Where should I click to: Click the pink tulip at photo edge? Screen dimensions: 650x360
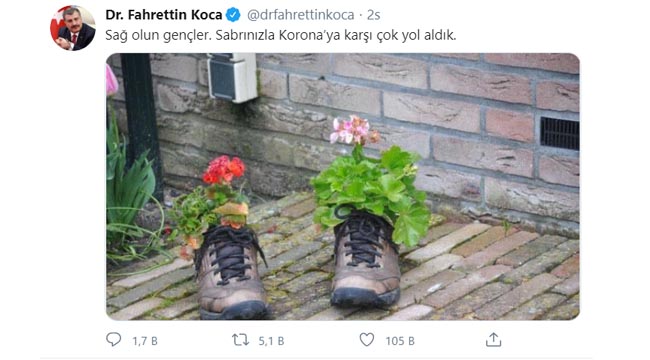click(112, 80)
